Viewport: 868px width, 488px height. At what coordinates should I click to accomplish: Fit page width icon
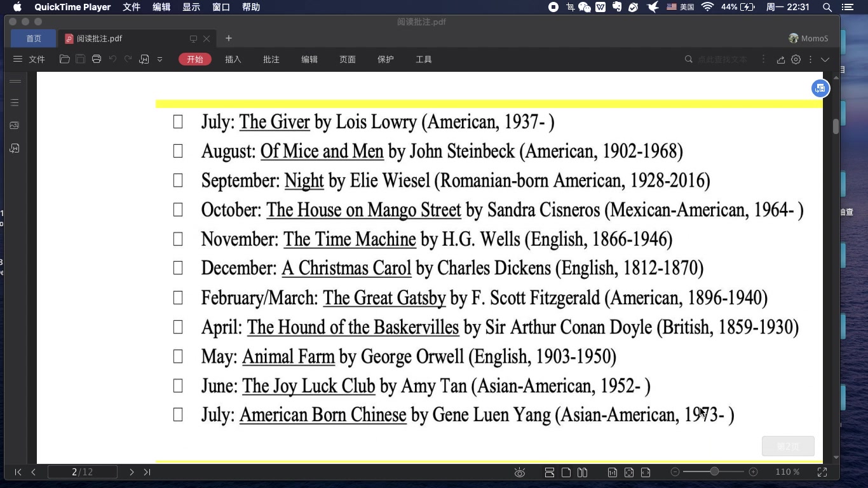coord(646,472)
